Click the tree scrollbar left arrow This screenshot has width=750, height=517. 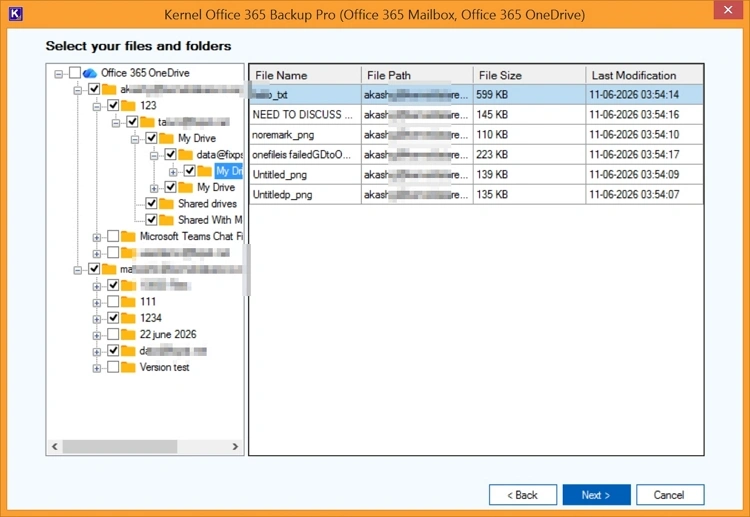pos(55,447)
